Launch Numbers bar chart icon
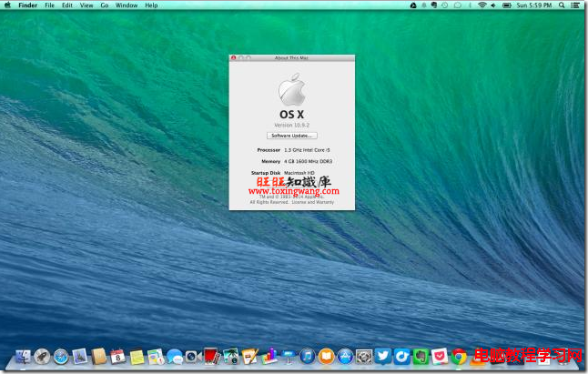Image resolution: width=588 pixels, height=374 pixels. 269,357
